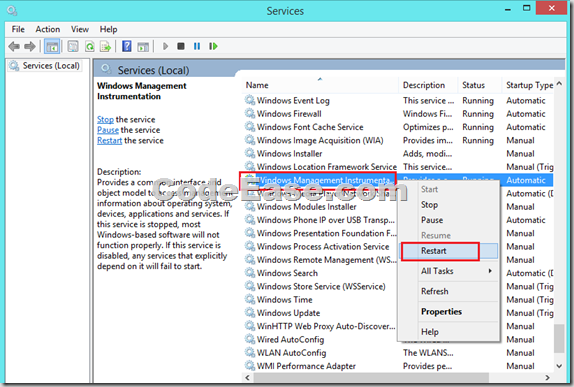This screenshot has height=387, width=574.
Task: Select Windows Presentation Foundation service row
Action: coord(398,233)
